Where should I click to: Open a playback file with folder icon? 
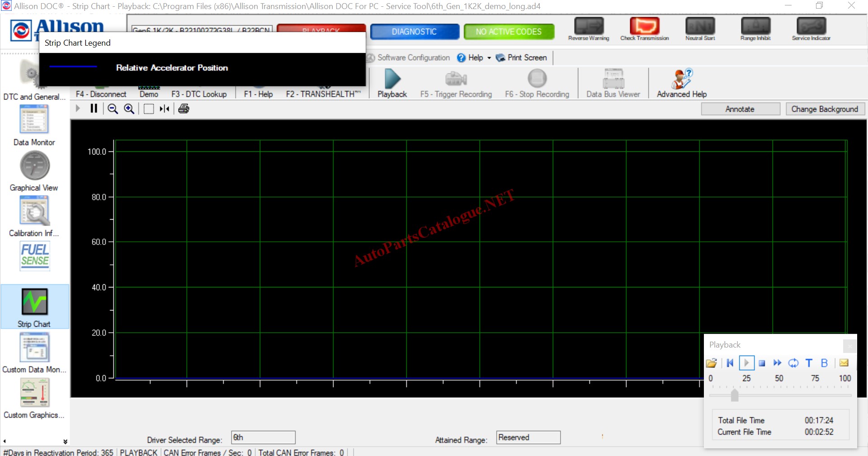(x=711, y=363)
